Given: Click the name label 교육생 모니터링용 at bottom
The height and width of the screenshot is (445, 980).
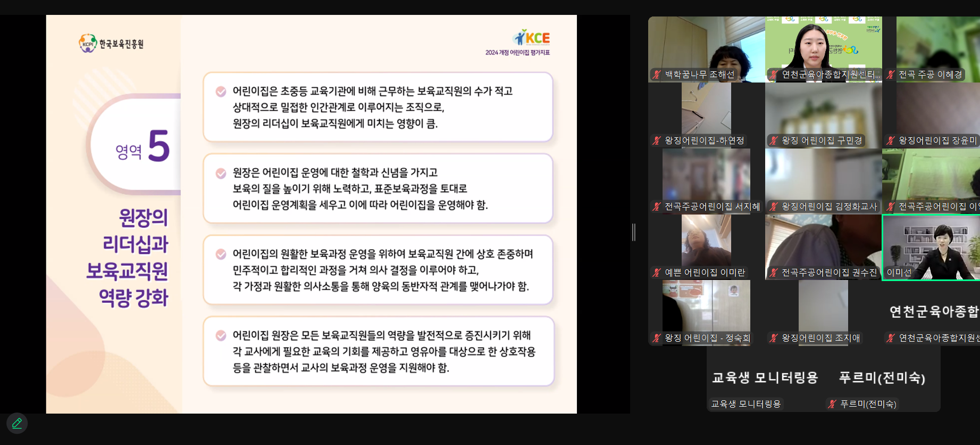Looking at the screenshot, I should pos(746,404).
